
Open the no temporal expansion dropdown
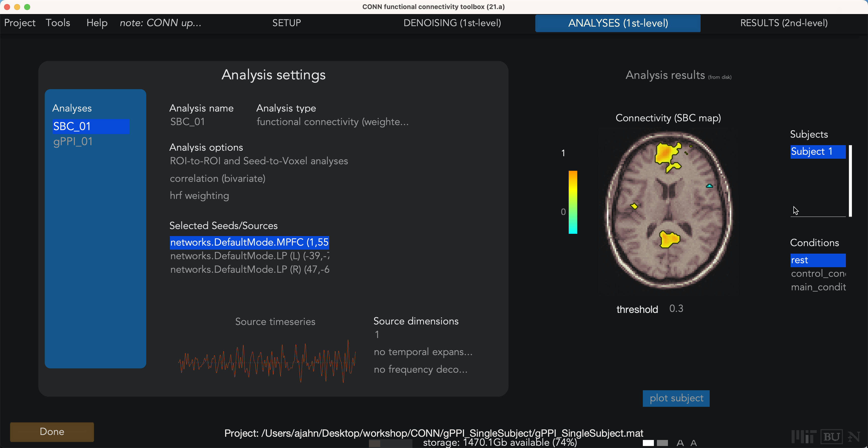(x=423, y=352)
